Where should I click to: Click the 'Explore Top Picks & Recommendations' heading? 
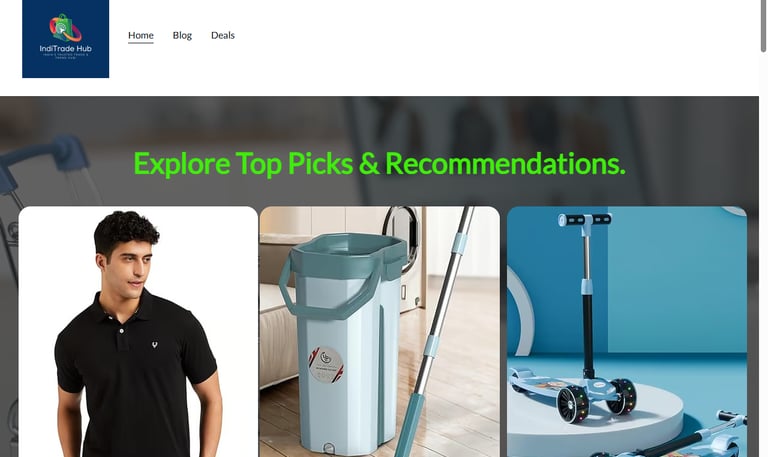380,164
